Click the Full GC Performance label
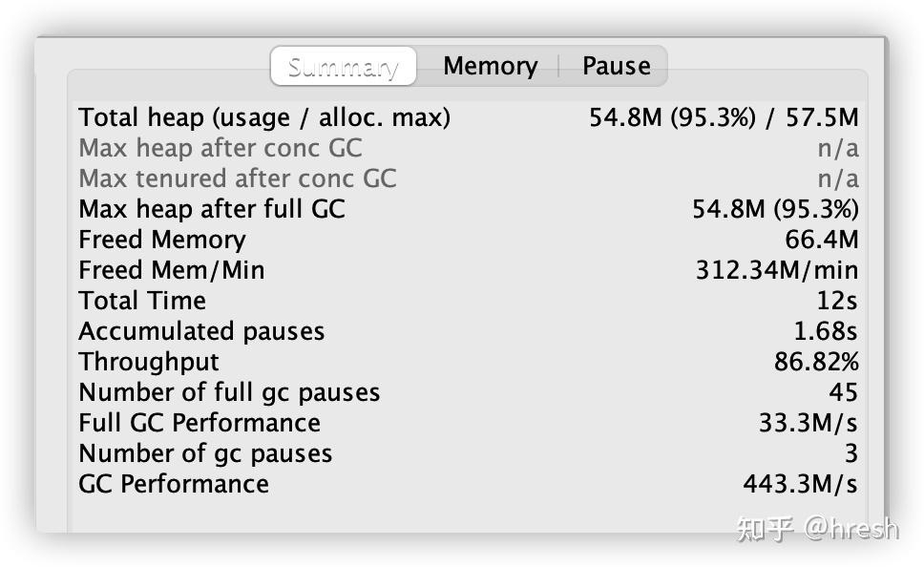The width and height of the screenshot is (924, 567). pos(199,423)
